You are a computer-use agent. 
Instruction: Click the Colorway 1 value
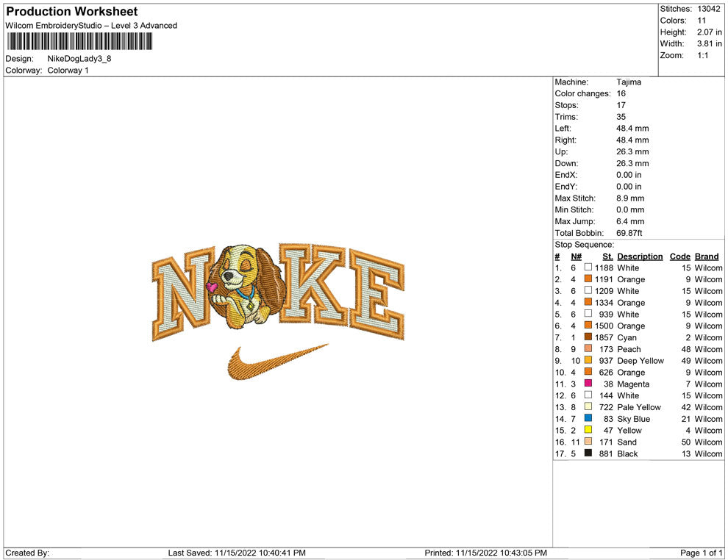click(68, 71)
